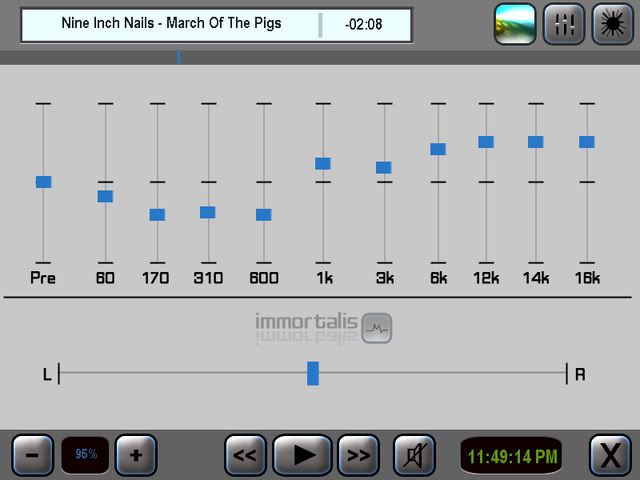Click the Pre amp slider handle
The height and width of the screenshot is (480, 640).
[44, 182]
